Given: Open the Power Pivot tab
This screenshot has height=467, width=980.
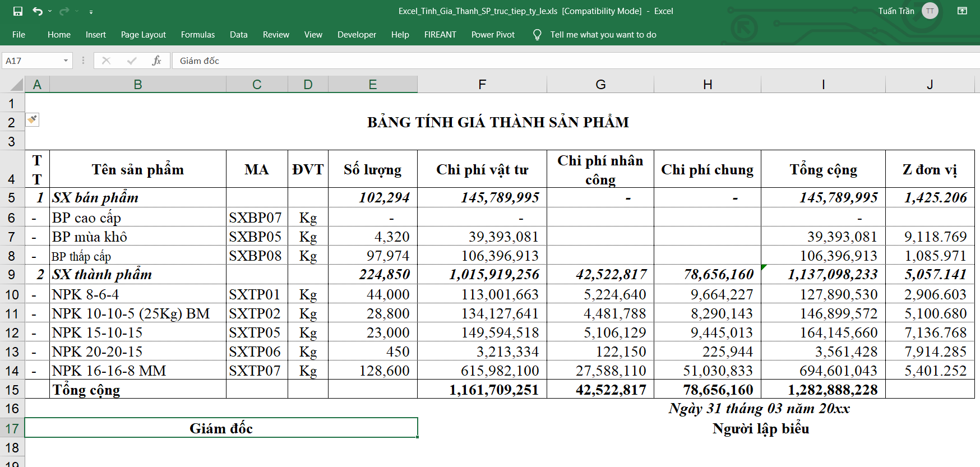Looking at the screenshot, I should (x=493, y=35).
